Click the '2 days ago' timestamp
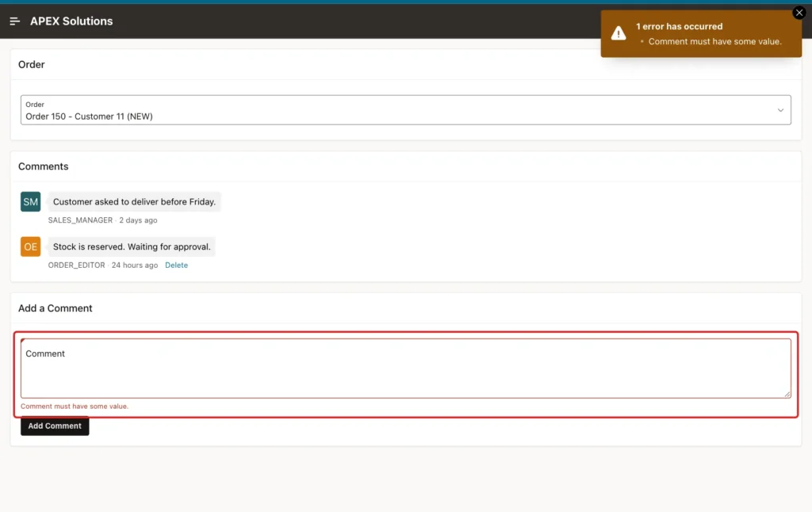Screen dimensions: 812x512 [138, 220]
